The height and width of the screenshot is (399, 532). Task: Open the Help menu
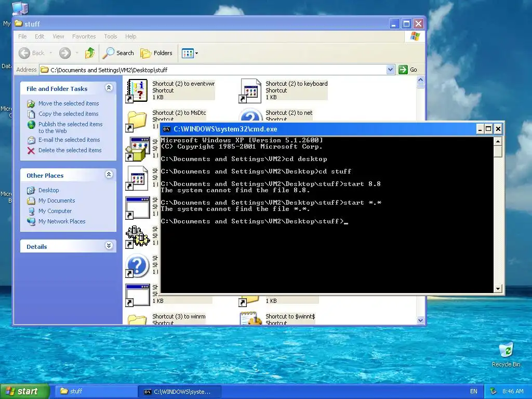[130, 36]
